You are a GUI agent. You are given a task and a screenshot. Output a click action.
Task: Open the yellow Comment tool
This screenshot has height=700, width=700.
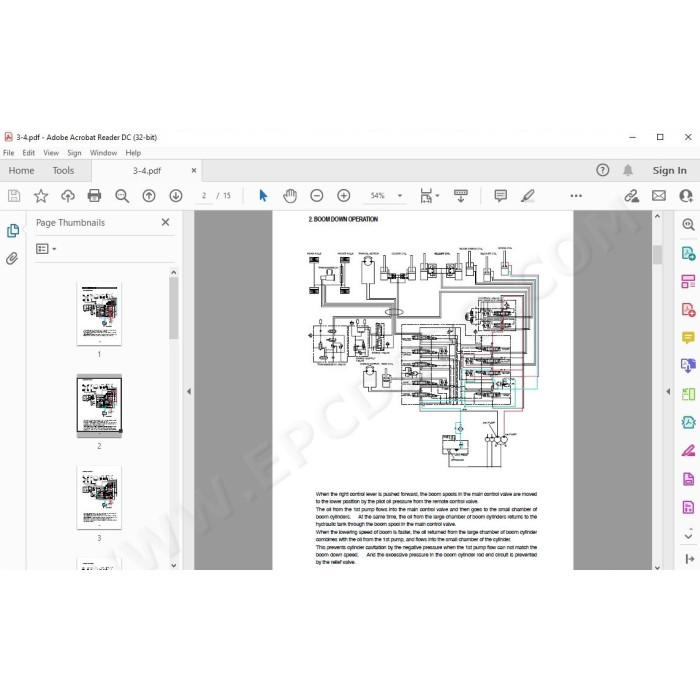point(688,338)
